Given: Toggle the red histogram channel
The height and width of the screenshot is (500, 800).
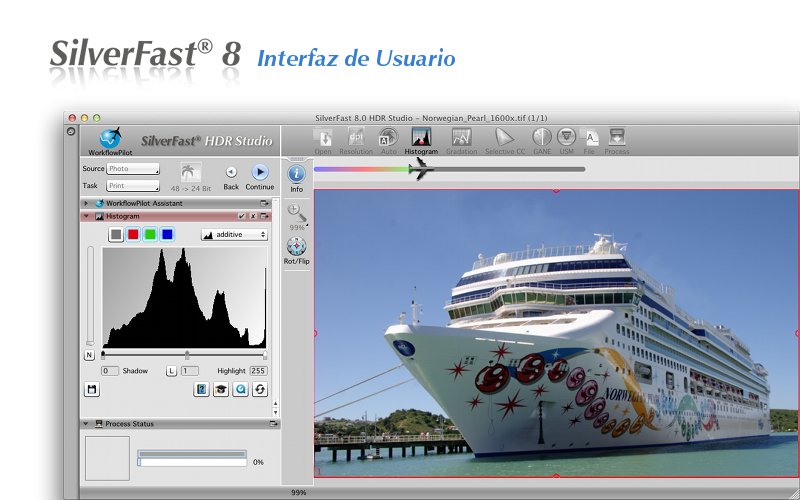Looking at the screenshot, I should click(133, 235).
